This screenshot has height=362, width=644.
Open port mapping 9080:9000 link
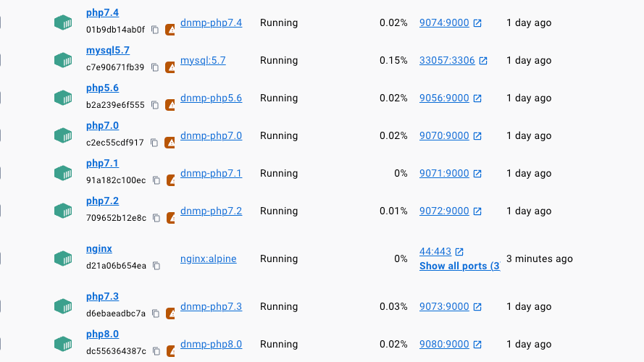(x=444, y=345)
